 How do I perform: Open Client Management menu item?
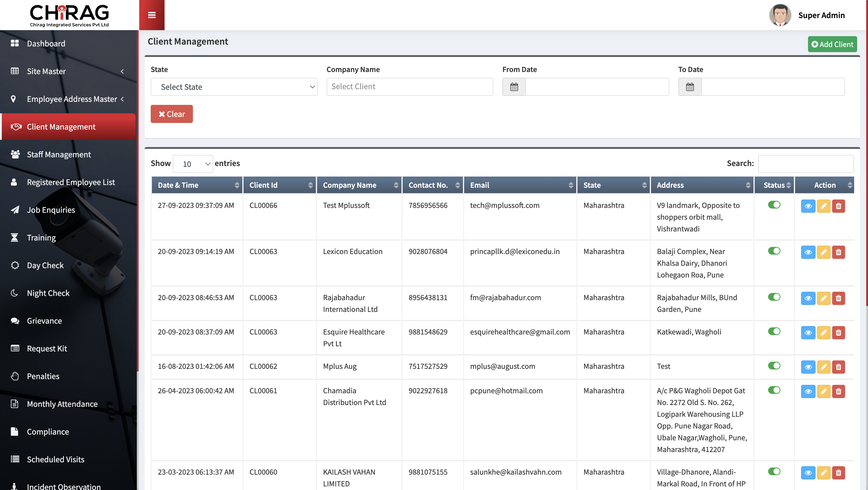click(68, 127)
